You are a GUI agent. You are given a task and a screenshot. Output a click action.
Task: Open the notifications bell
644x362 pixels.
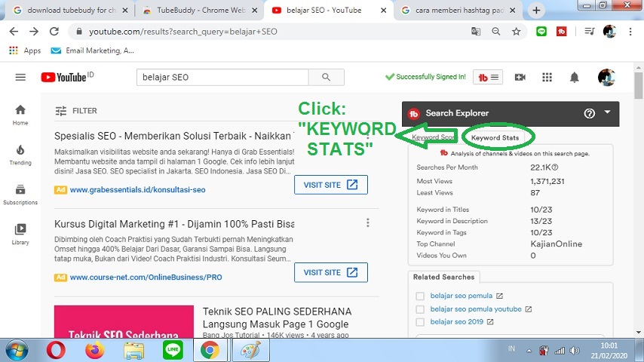pyautogui.click(x=574, y=77)
